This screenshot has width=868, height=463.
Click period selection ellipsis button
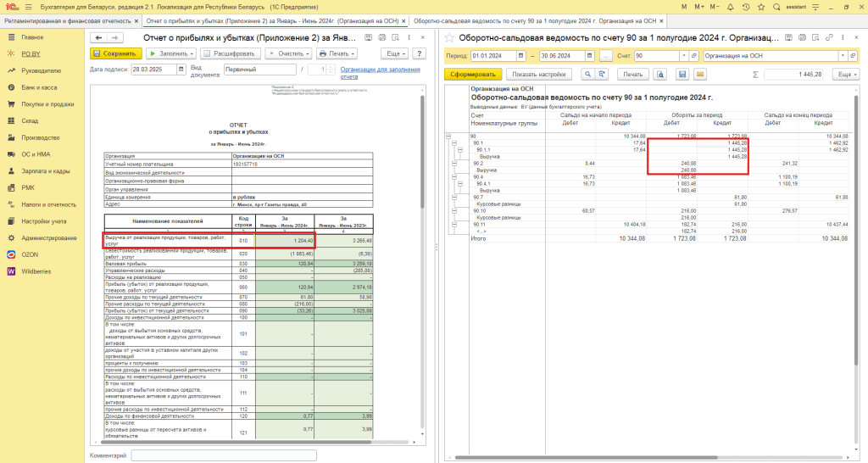(605, 56)
